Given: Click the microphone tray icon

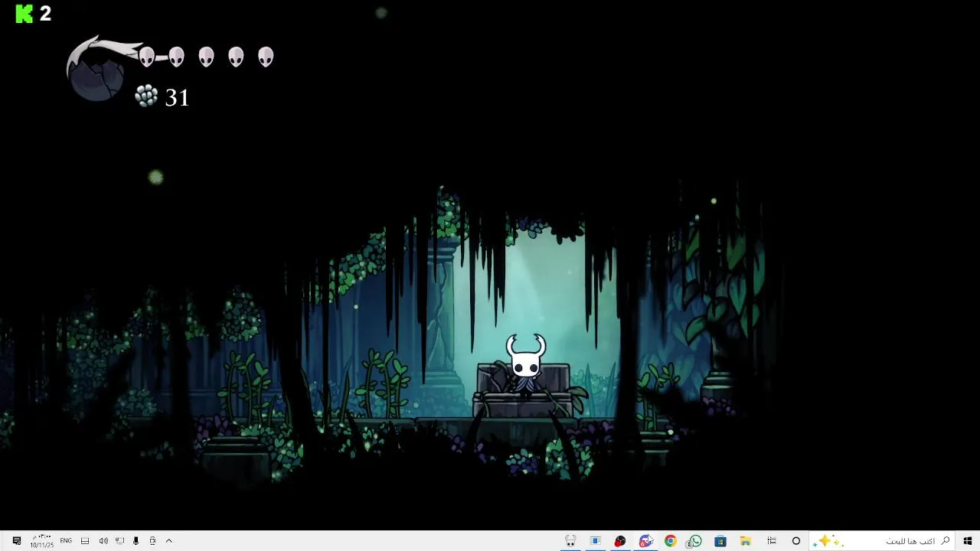Looking at the screenshot, I should [136, 541].
